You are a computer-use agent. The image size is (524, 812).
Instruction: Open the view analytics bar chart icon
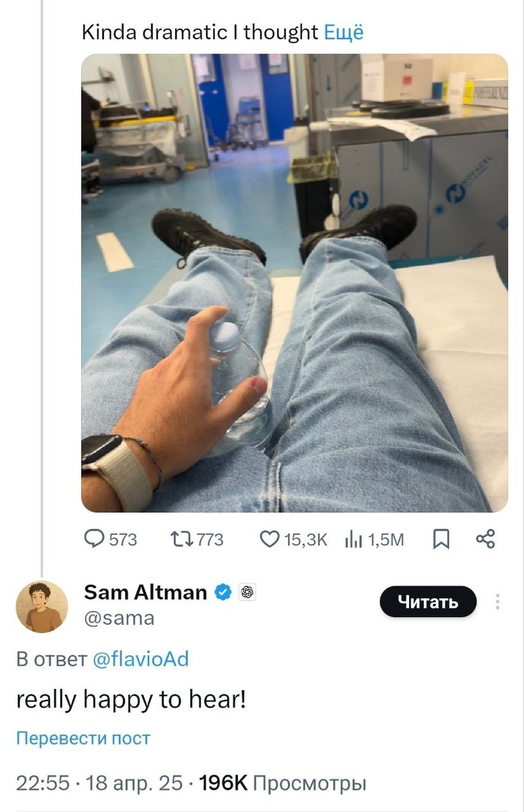point(354,539)
